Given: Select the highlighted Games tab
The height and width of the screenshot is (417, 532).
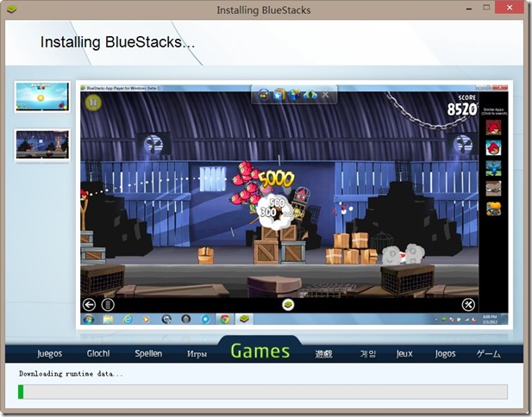Looking at the screenshot, I should tap(260, 352).
